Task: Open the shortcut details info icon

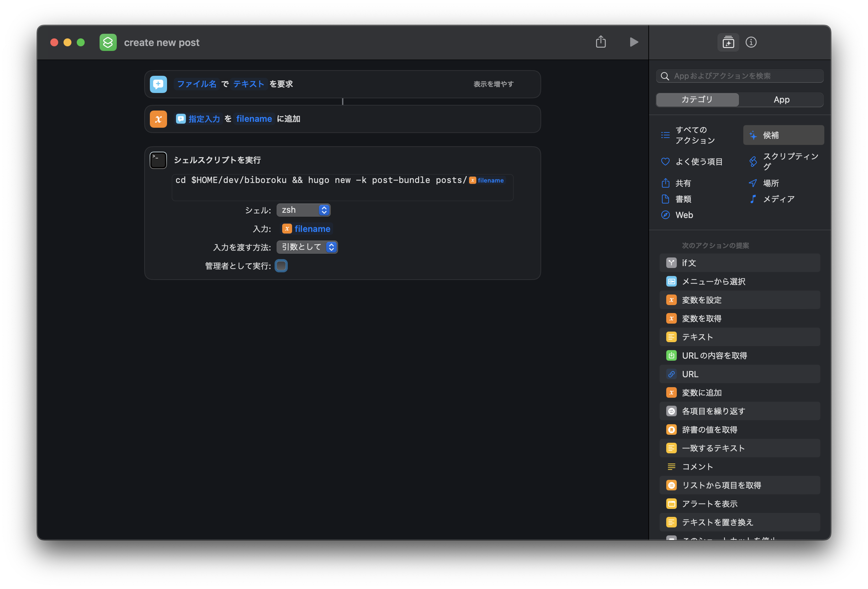Action: click(751, 42)
